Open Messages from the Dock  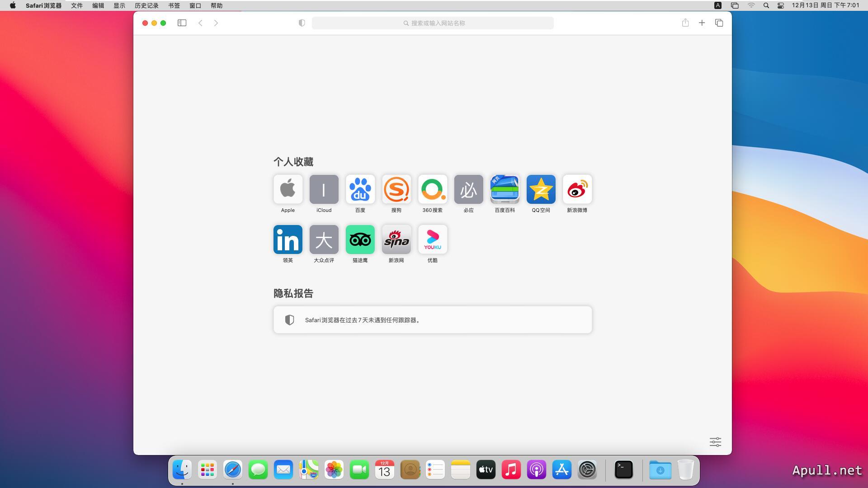pos(258,470)
